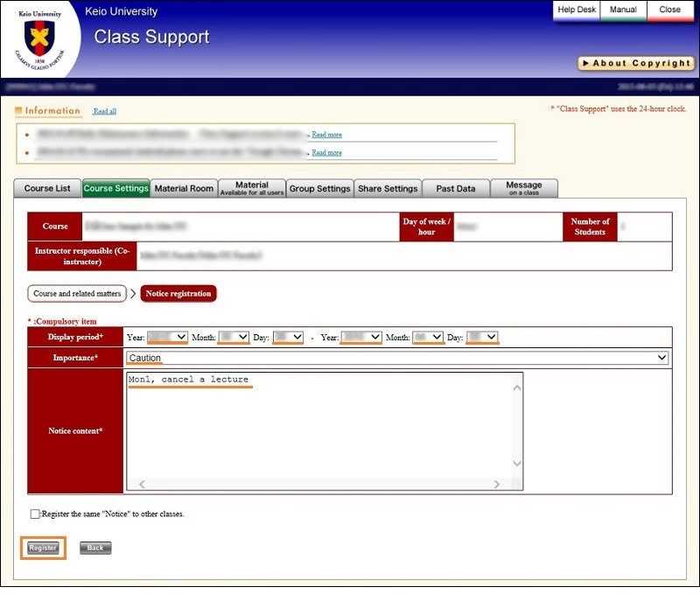
Task: Click the Read all information link
Action: (105, 111)
